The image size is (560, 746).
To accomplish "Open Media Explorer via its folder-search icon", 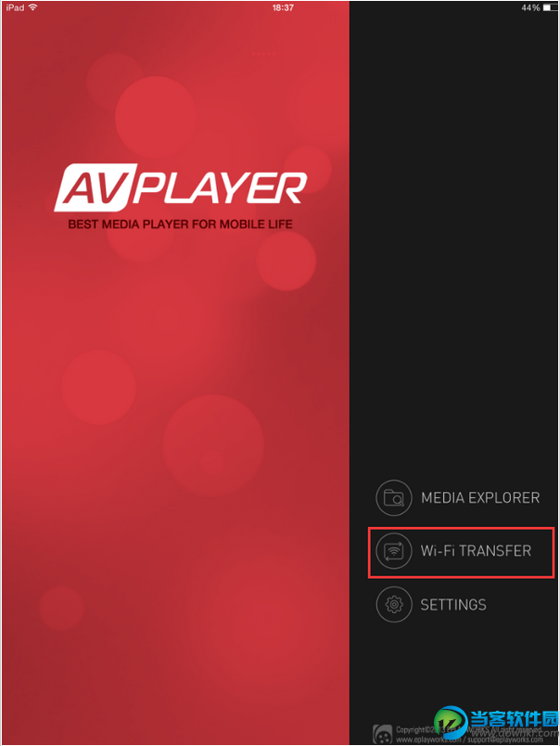I will click(394, 497).
